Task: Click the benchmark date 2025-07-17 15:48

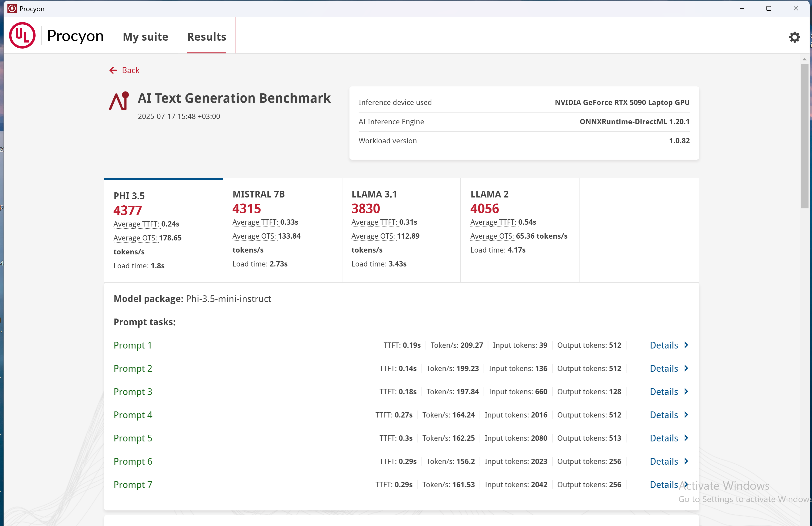Action: pyautogui.click(x=179, y=116)
